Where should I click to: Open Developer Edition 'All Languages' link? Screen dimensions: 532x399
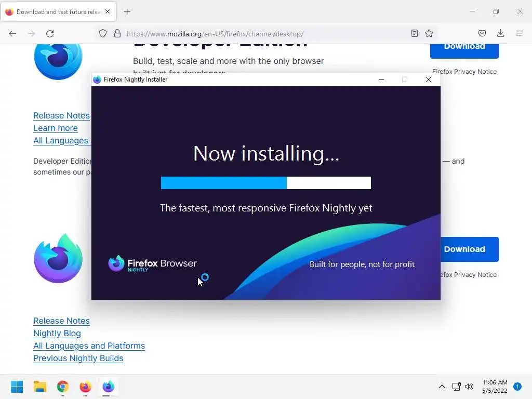point(62,141)
